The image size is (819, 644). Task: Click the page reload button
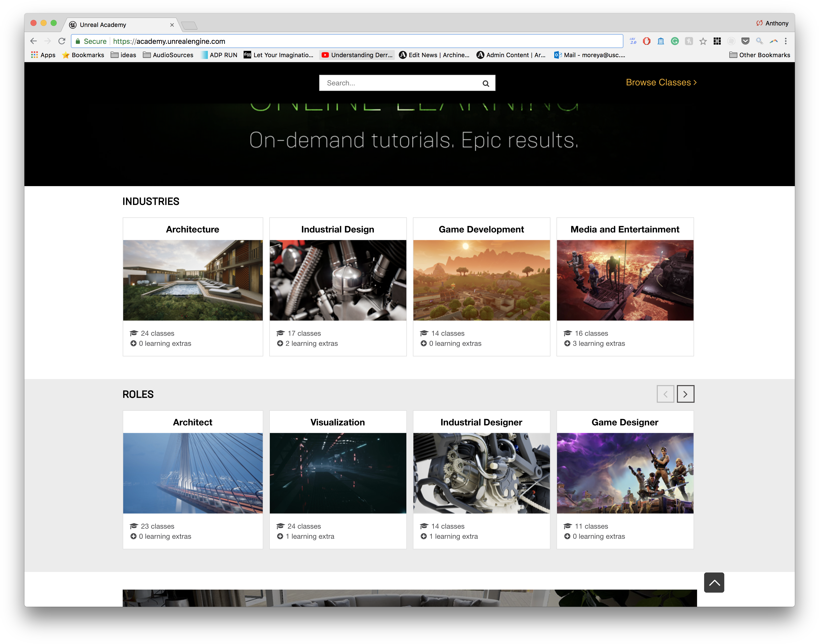point(61,41)
